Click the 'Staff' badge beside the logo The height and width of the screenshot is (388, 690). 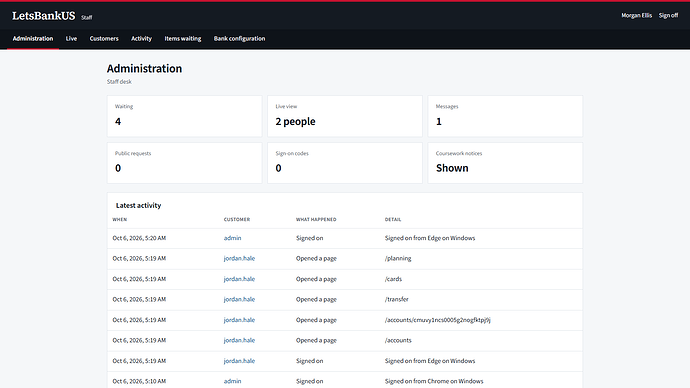click(x=87, y=18)
